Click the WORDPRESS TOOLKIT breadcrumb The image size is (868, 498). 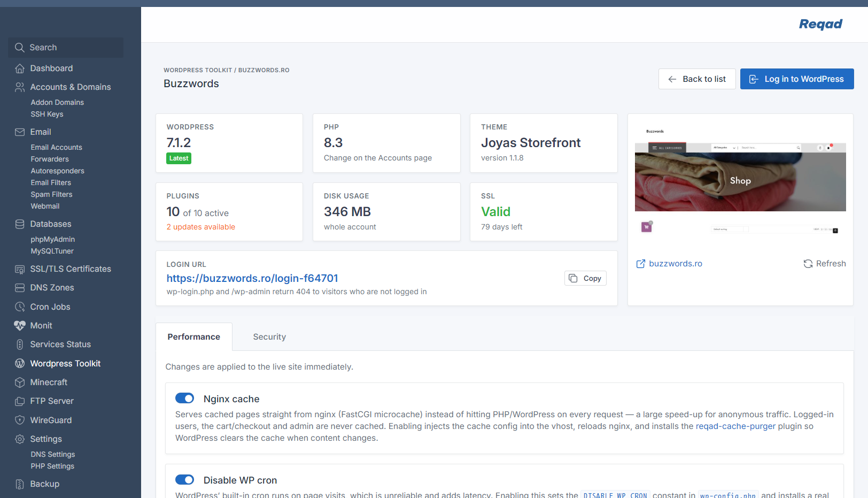point(198,70)
